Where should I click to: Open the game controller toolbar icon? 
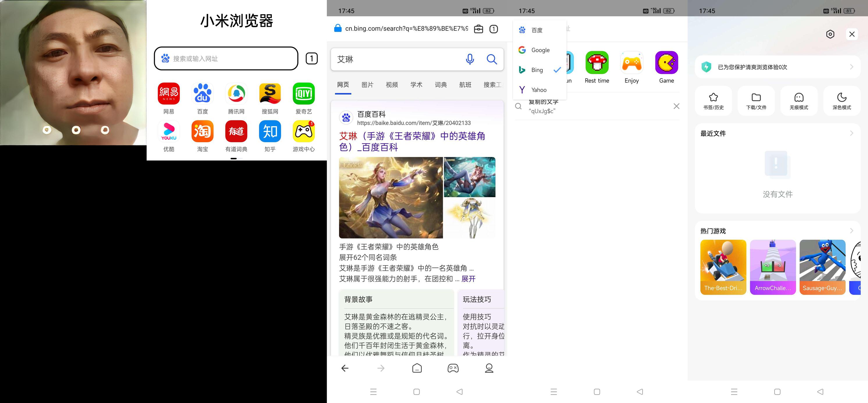pyautogui.click(x=453, y=368)
